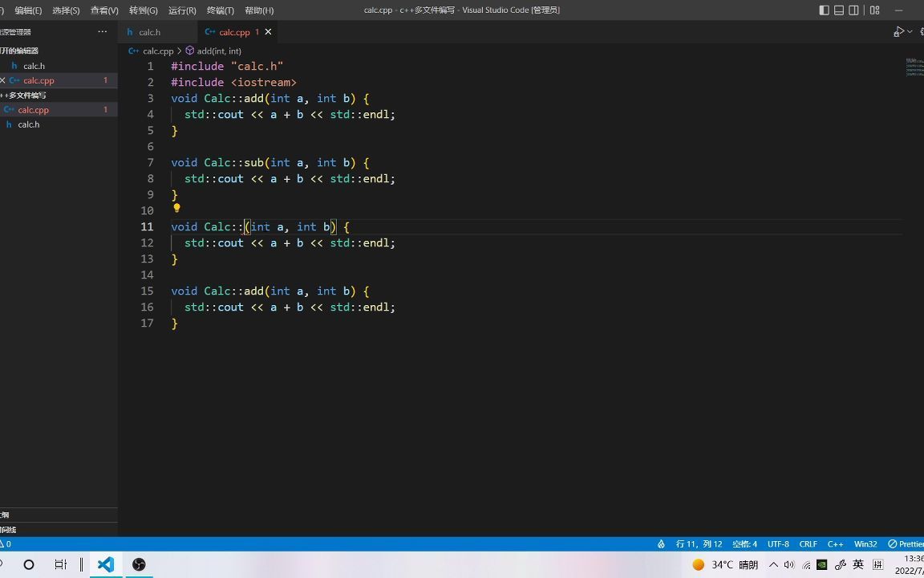The height and width of the screenshot is (578, 924).
Task: Click the pen/link tray icon
Action: [841, 564]
